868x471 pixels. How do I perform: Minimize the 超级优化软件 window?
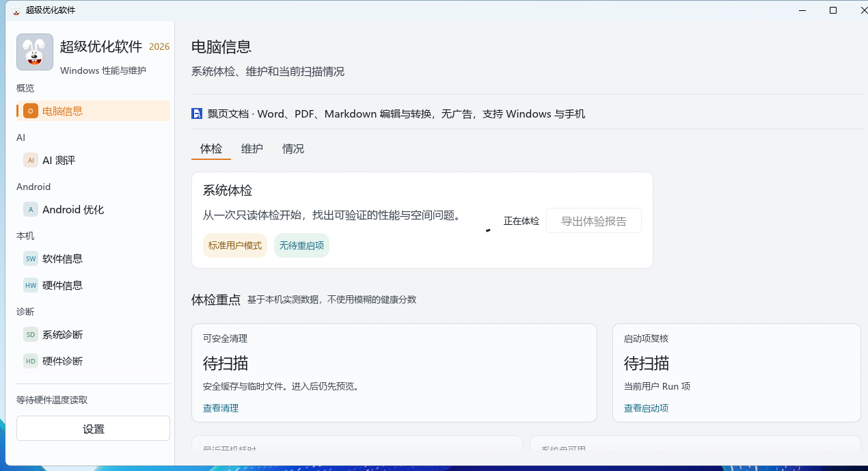802,10
